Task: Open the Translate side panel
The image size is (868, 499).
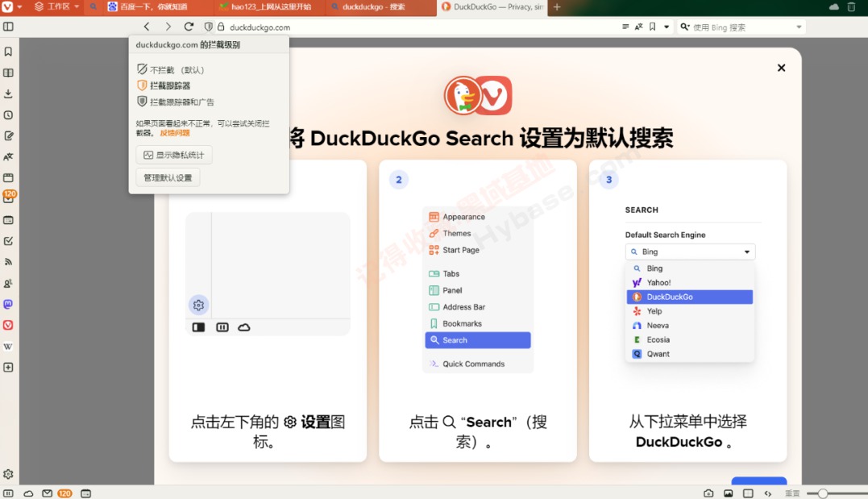Action: tap(8, 156)
